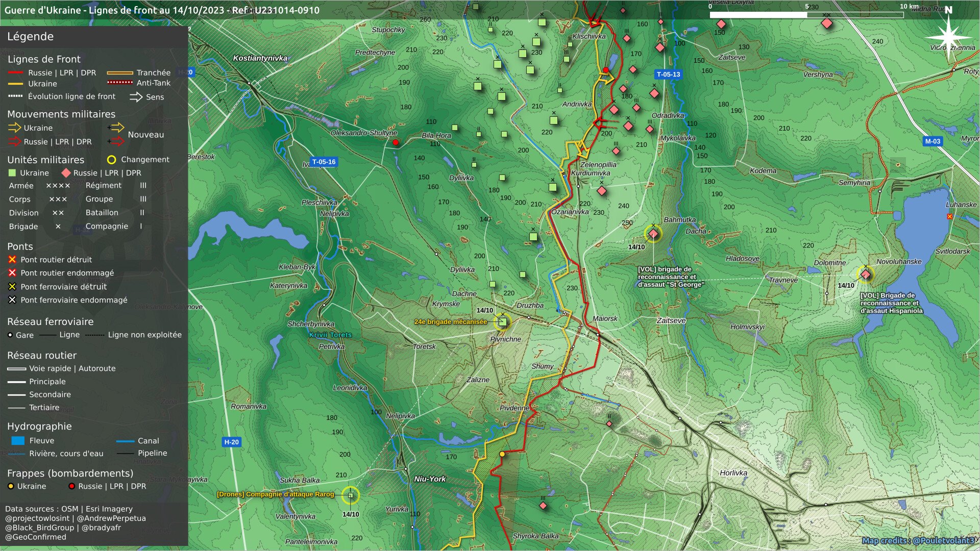Click the legend Gare station dot
The image size is (980, 551).
[x=10, y=335]
